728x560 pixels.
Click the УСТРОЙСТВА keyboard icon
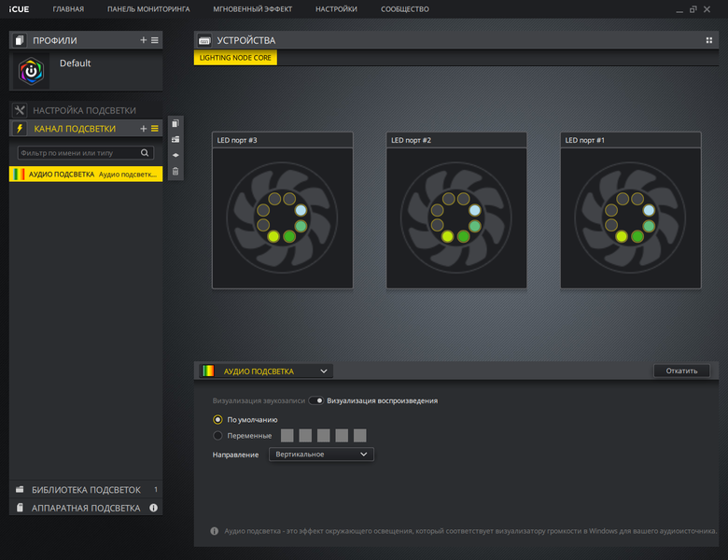[x=204, y=40]
